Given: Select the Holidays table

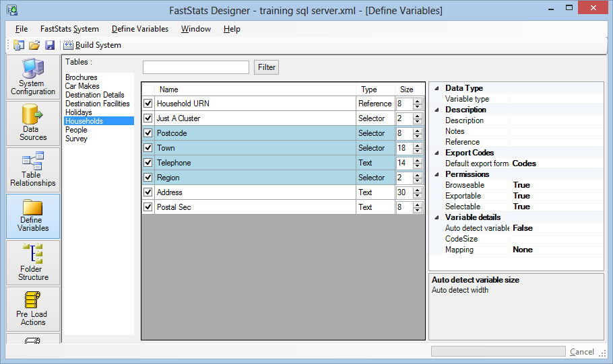Looking at the screenshot, I should [79, 112].
